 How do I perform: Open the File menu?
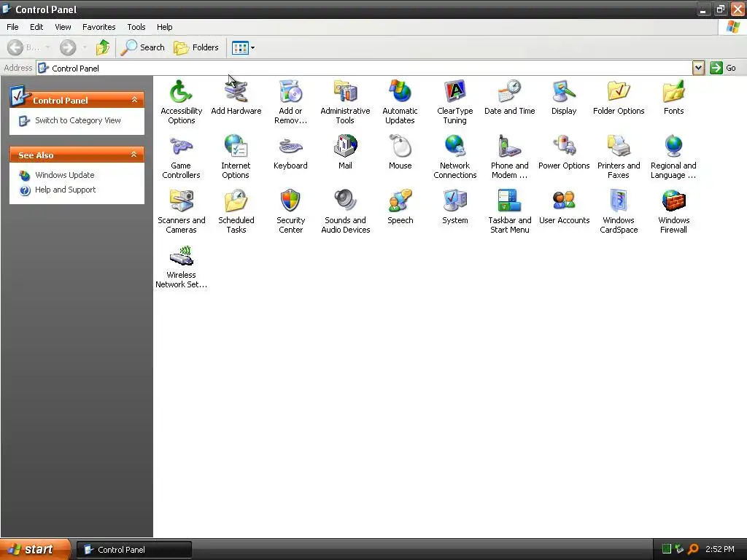point(12,27)
